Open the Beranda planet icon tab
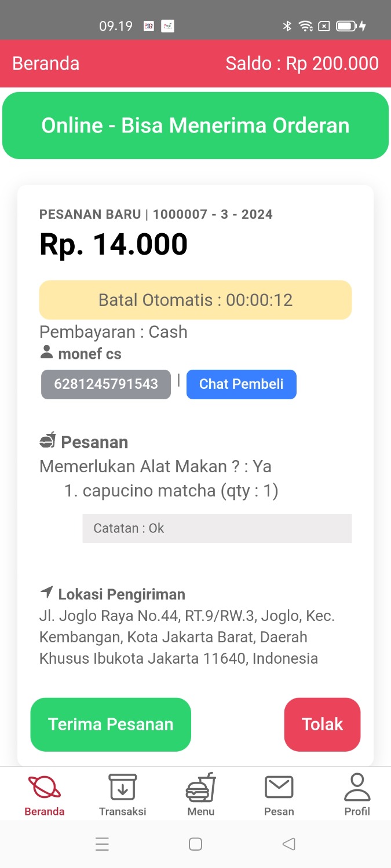This screenshot has width=391, height=868. pyautogui.click(x=45, y=788)
